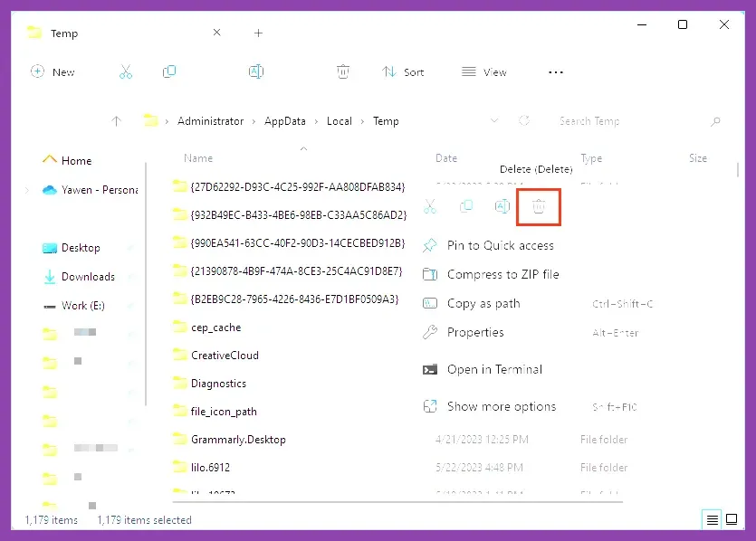Go up one folder level arrow

[x=116, y=121]
